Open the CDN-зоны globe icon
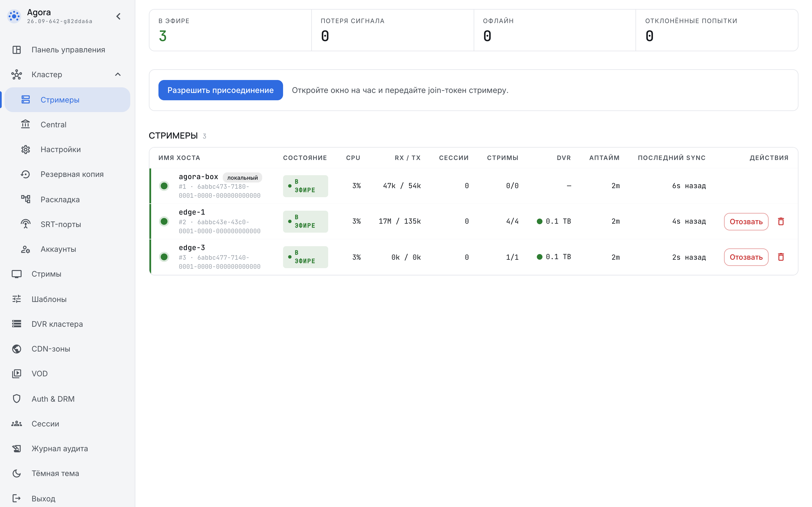Image resolution: width=812 pixels, height=507 pixels. (16, 349)
